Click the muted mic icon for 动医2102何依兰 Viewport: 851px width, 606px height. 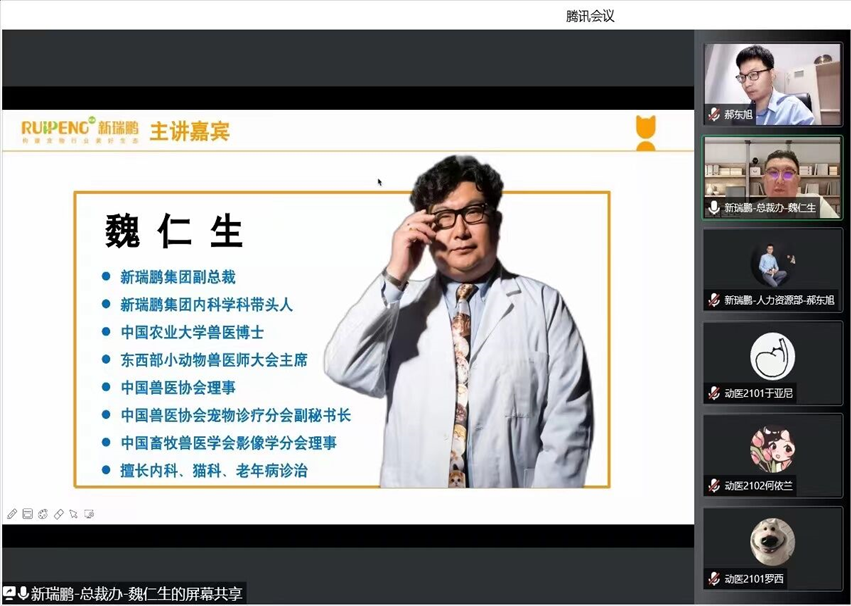pyautogui.click(x=714, y=486)
